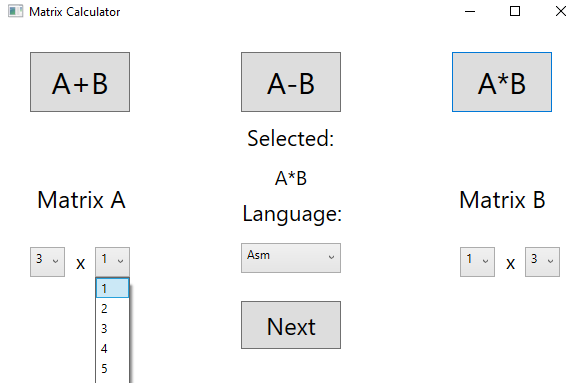
Task: Minimize the Matrix Calculator window
Action: pyautogui.click(x=470, y=11)
